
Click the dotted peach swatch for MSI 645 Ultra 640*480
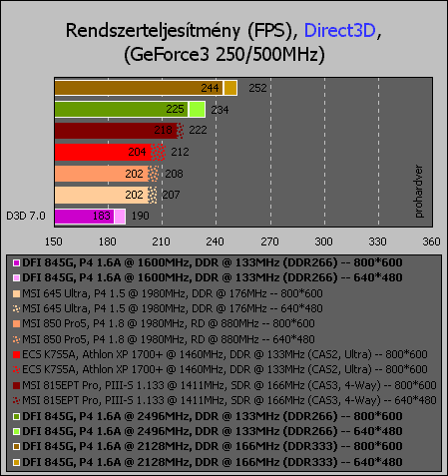tap(16, 309)
